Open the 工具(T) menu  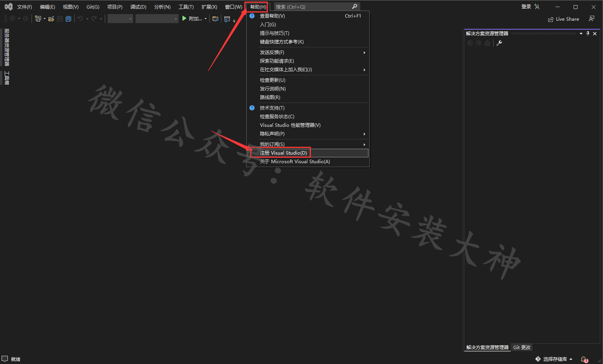186,7
